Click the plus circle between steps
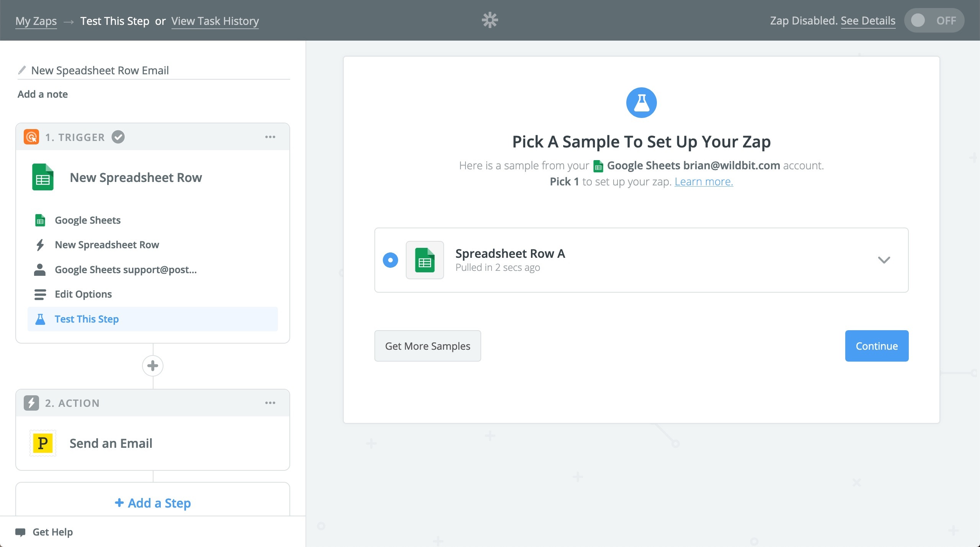The height and width of the screenshot is (547, 980). pos(153,366)
